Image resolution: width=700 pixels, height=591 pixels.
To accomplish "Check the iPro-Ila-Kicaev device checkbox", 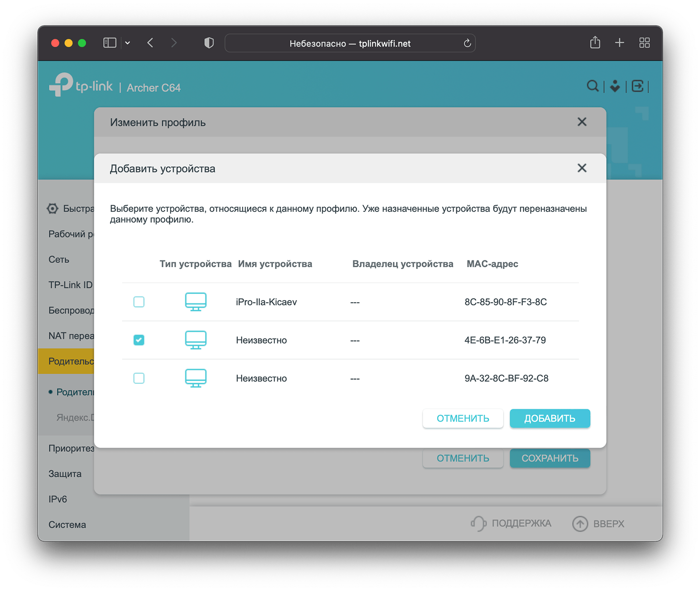I will coord(139,302).
